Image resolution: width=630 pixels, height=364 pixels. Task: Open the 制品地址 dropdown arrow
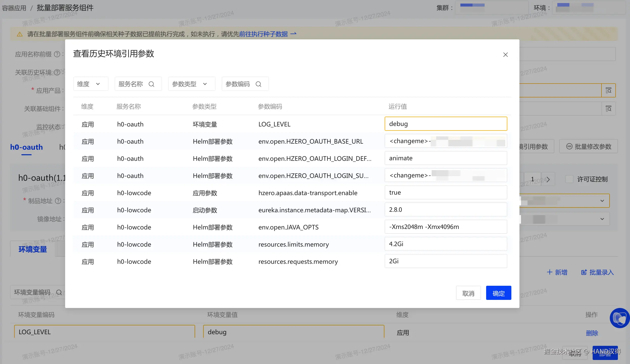pos(602,201)
